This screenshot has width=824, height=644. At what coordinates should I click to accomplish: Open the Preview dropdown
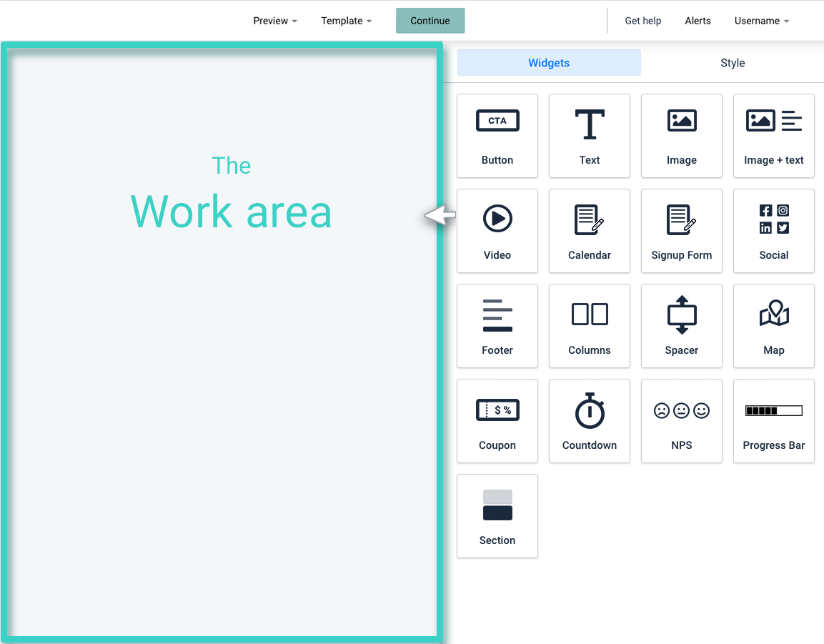point(275,21)
